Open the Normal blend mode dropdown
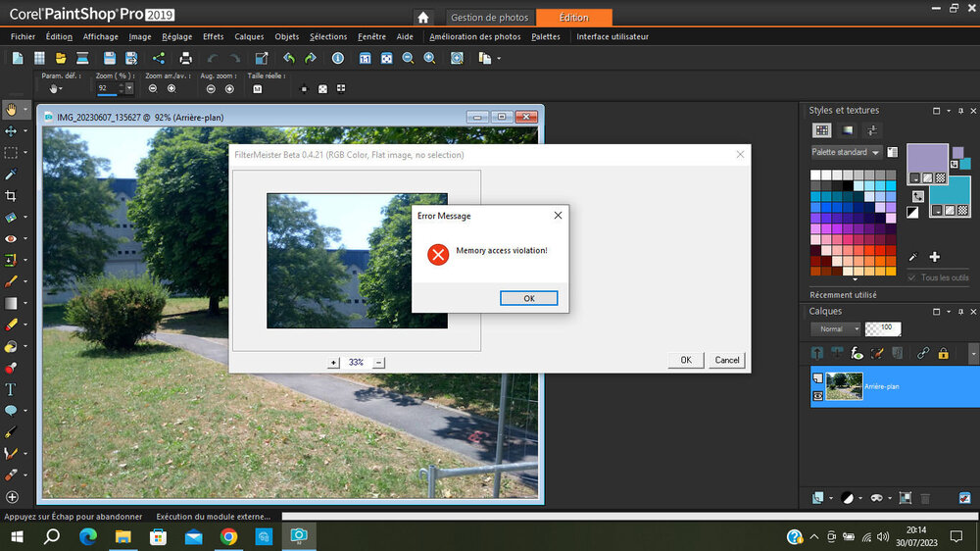 tap(856, 329)
